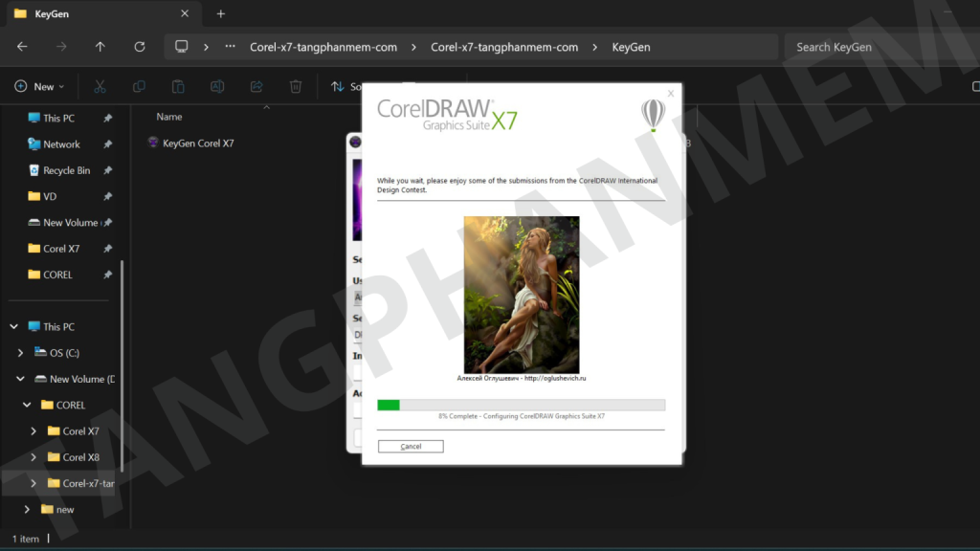Go up one folder level
This screenshot has width=980, height=551.
100,47
